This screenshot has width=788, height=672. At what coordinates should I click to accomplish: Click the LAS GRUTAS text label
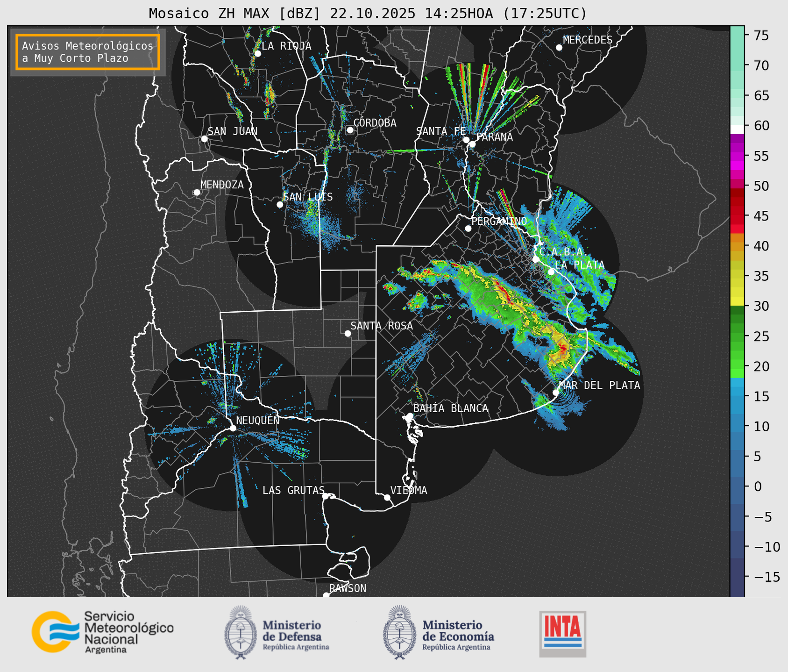[x=293, y=490]
